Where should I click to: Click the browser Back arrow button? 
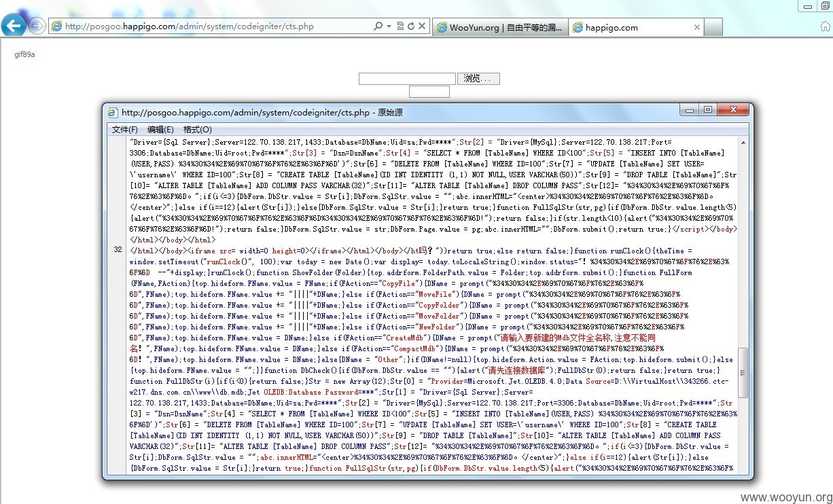[x=13, y=26]
